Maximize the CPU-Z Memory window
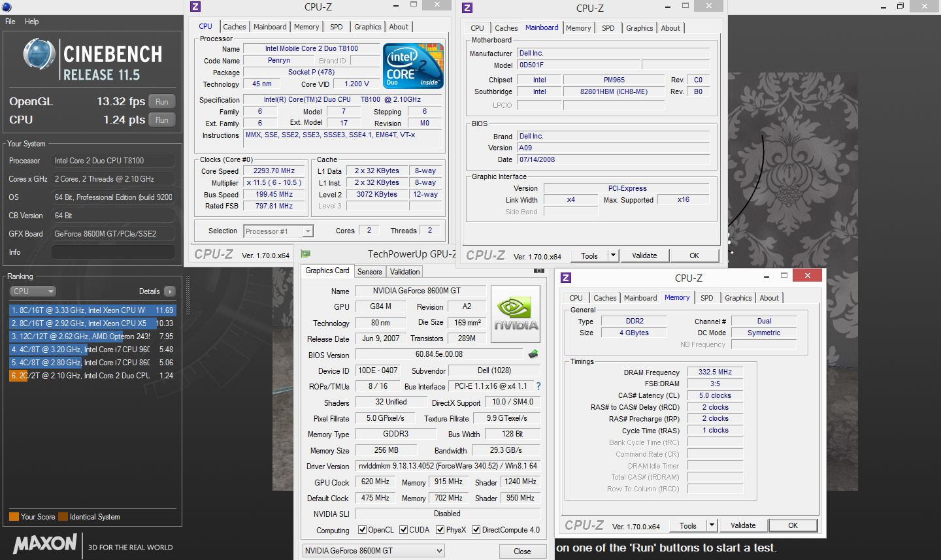This screenshot has height=560, width=941. point(784,276)
